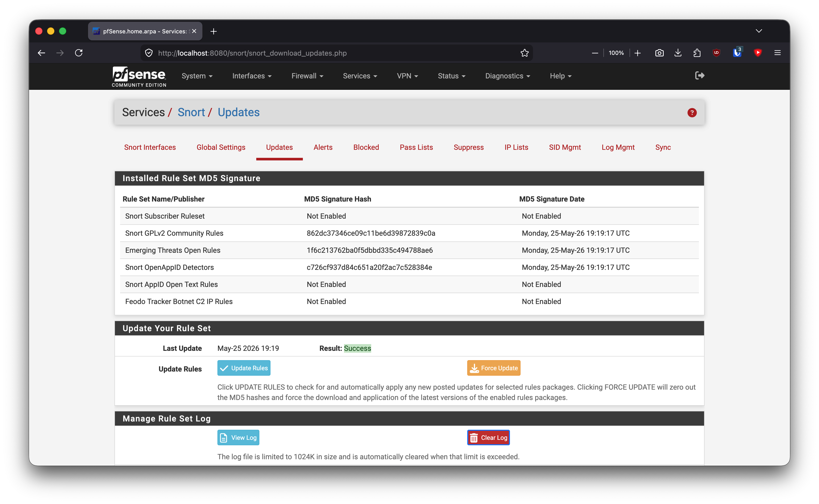Open the site security shield info
819x504 pixels.
click(x=149, y=53)
